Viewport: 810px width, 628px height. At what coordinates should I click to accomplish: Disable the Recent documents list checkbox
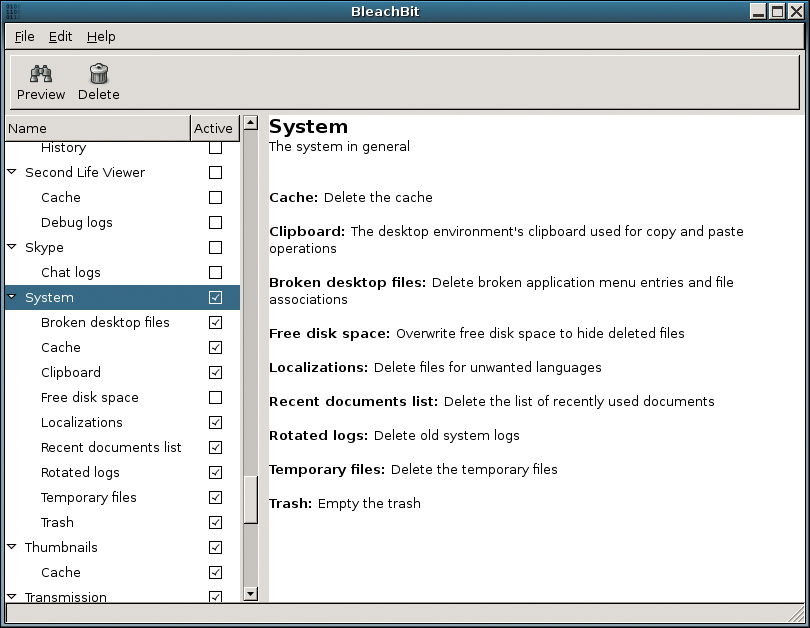(x=215, y=447)
